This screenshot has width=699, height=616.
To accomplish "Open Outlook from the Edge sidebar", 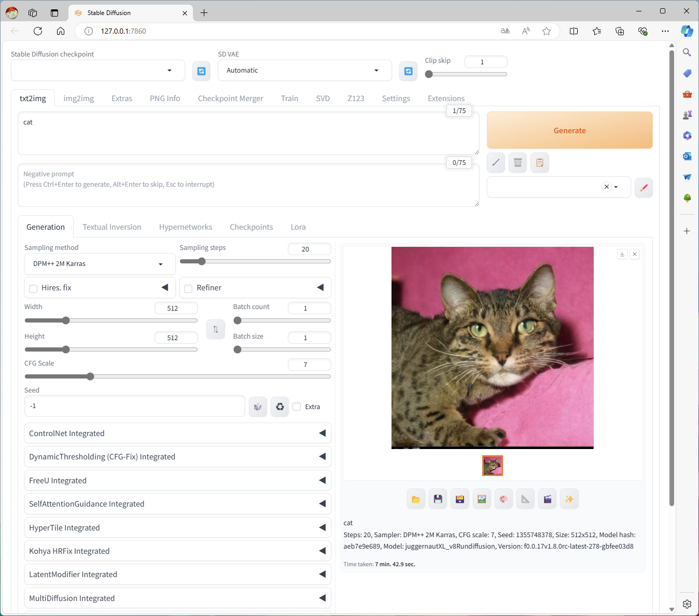I will pos(687,156).
